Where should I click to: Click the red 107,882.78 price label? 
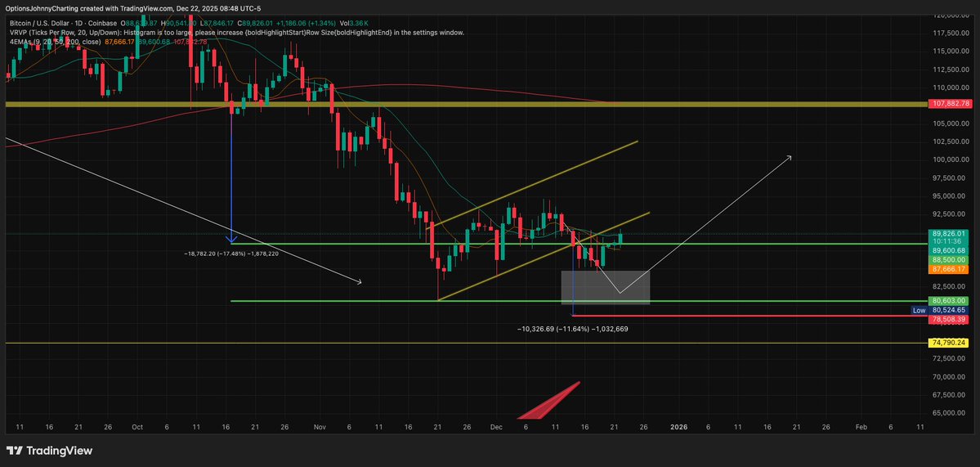coord(949,103)
